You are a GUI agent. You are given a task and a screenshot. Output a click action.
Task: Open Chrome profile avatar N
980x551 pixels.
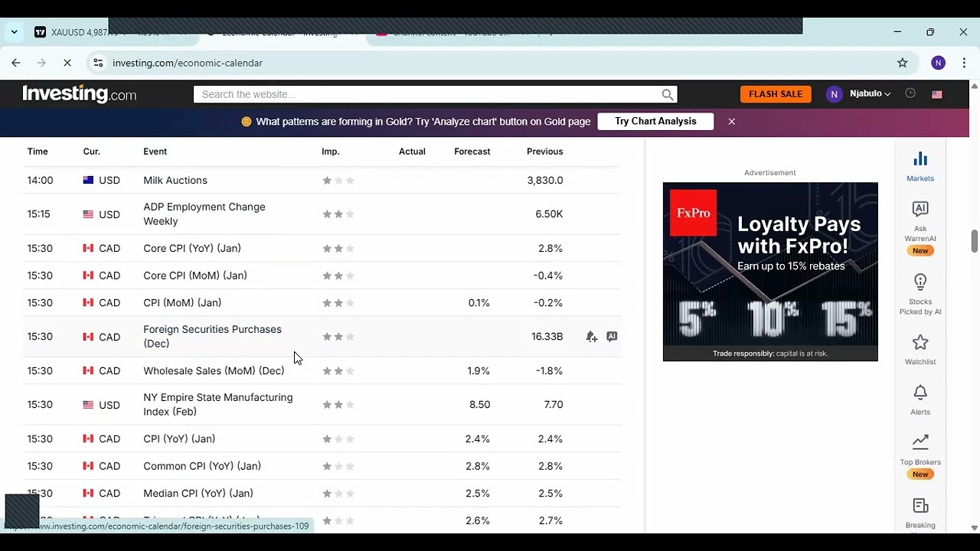coord(938,63)
